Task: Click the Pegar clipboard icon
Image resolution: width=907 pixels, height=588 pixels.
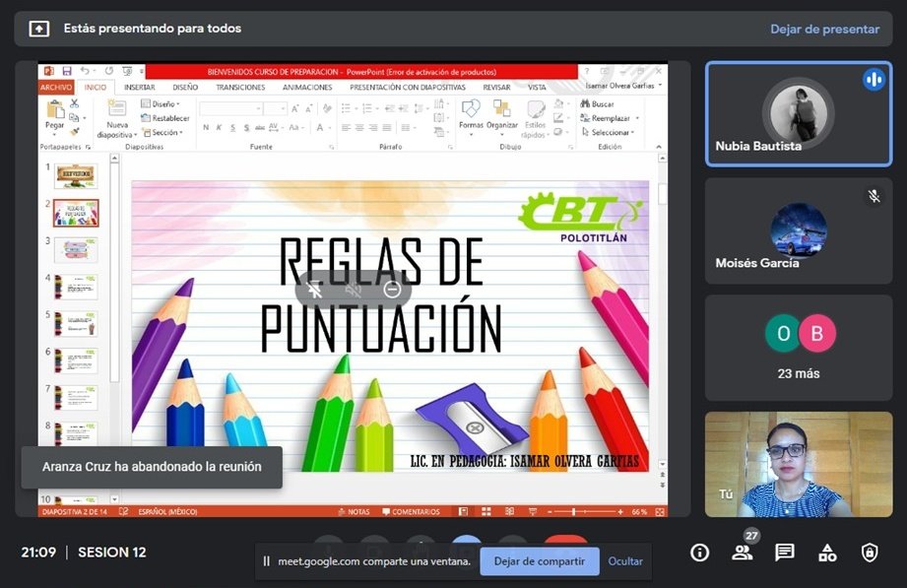Action: pos(55,108)
